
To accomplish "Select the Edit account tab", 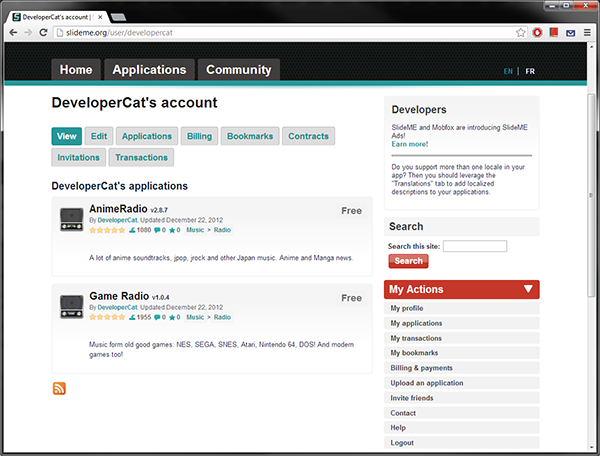I will tap(99, 136).
